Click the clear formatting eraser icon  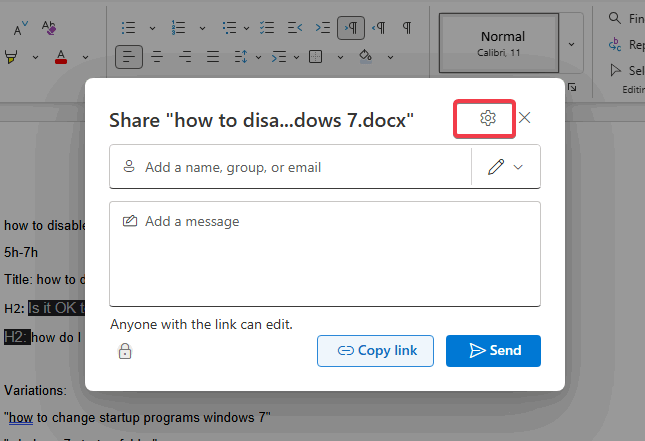point(49,28)
